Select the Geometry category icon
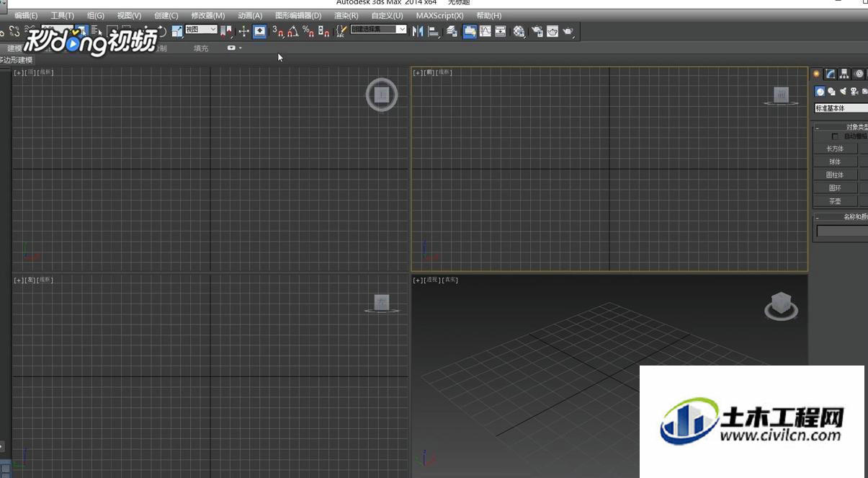 pyautogui.click(x=820, y=92)
